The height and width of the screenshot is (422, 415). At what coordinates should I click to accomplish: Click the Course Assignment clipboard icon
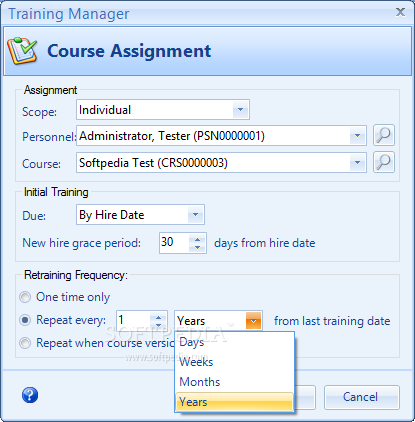22,51
